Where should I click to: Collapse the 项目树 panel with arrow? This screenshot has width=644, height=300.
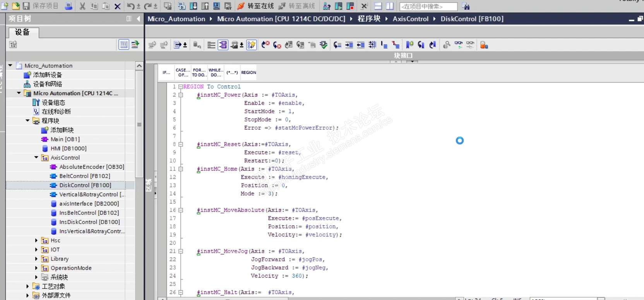point(138,19)
